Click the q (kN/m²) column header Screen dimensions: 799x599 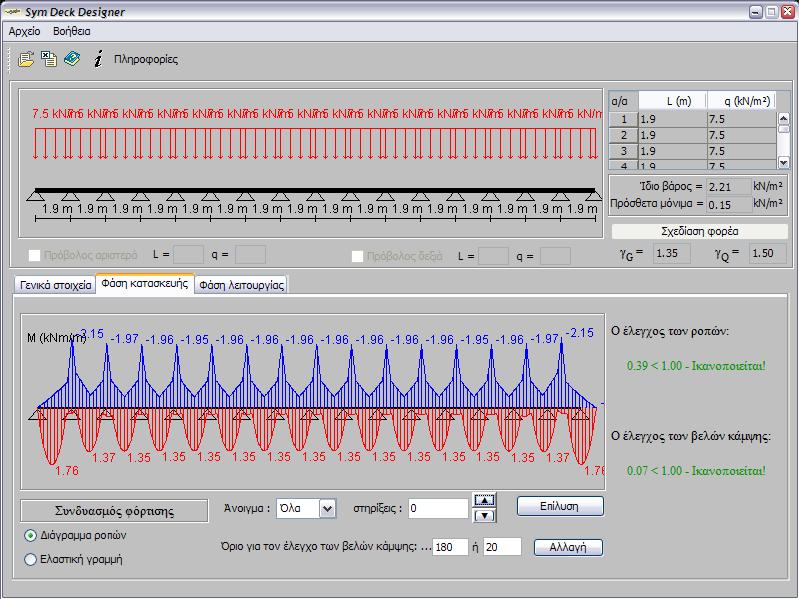coord(741,101)
